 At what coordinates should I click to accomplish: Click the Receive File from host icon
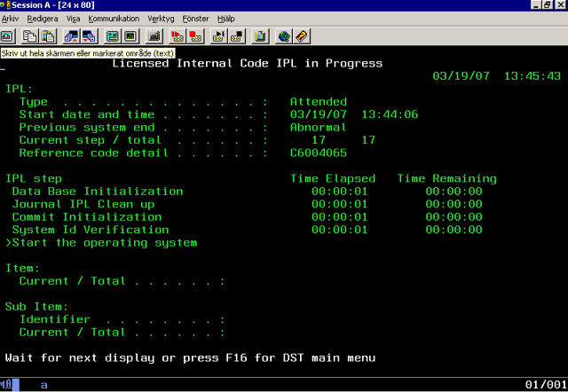[x=89, y=36]
